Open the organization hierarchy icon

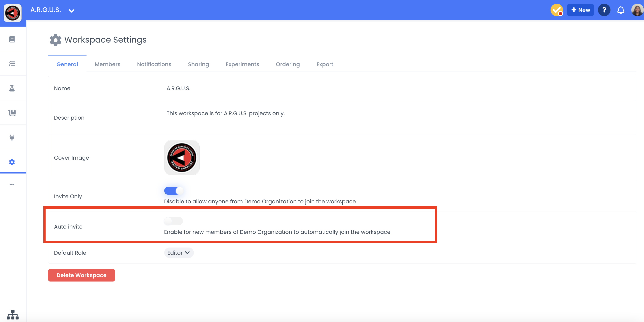click(12, 315)
